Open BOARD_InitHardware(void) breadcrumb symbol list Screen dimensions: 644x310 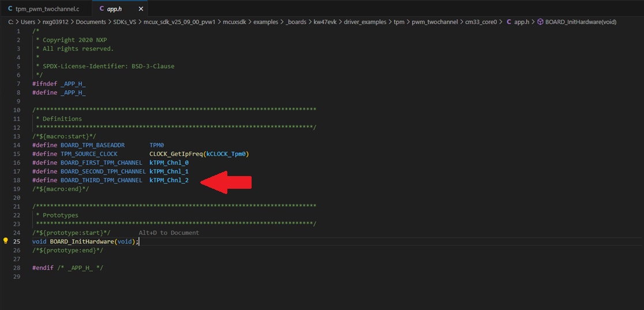(x=581, y=22)
